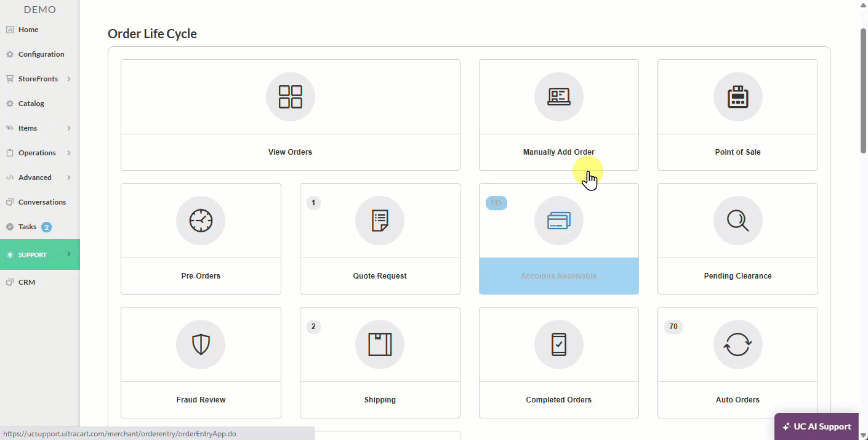Click the Advanced code icon in sidebar
The image size is (868, 440).
10,177
